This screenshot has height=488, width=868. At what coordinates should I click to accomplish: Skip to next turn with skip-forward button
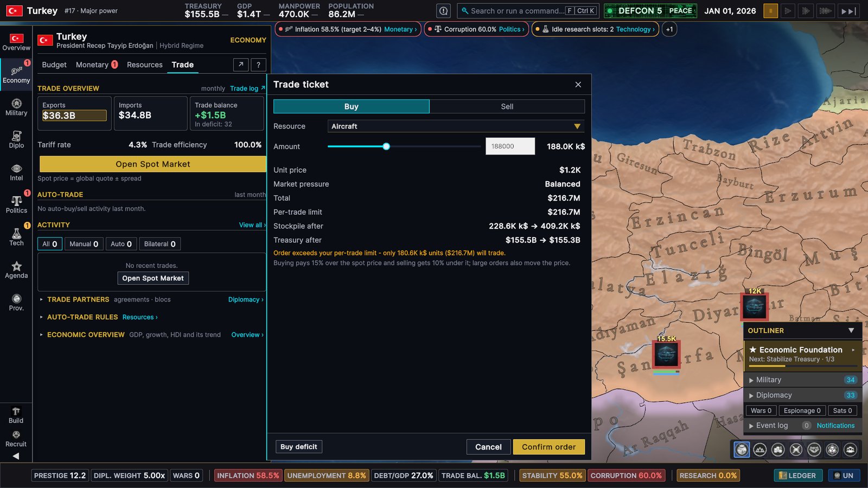pyautogui.click(x=848, y=11)
